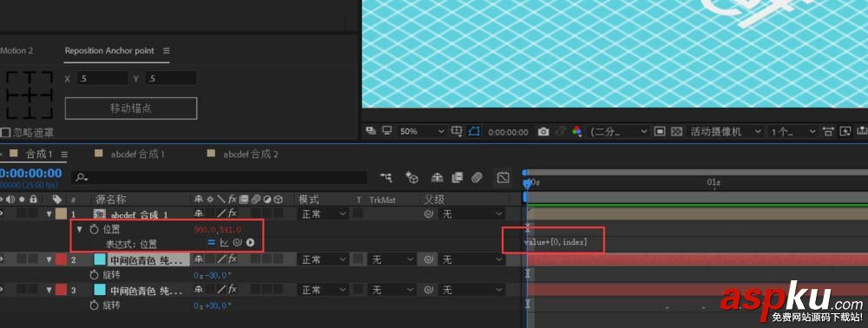Toggle preserve transparency T box for layer 1
868x328 pixels.
point(358,213)
